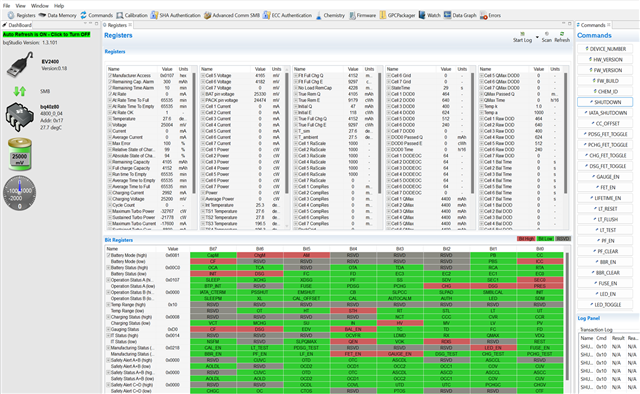Send the PCHG_FET_TOGGLE command
The image size is (640, 394).
pyautogui.click(x=605, y=145)
